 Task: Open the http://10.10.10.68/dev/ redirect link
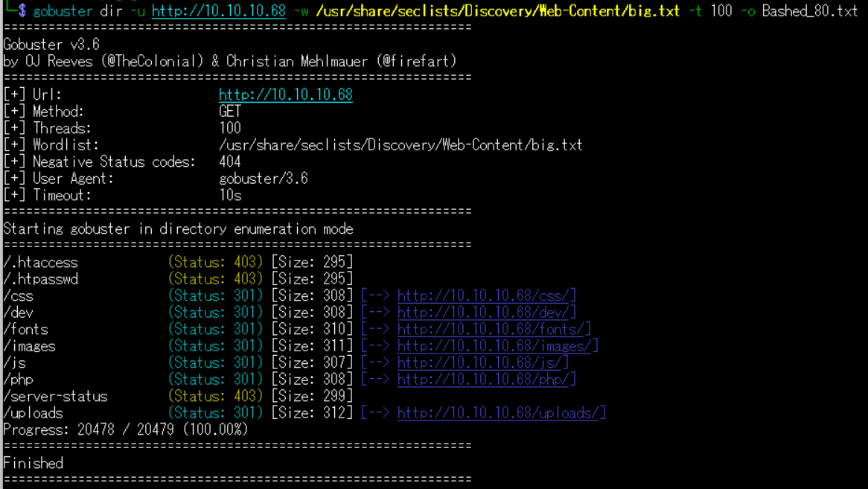point(486,313)
